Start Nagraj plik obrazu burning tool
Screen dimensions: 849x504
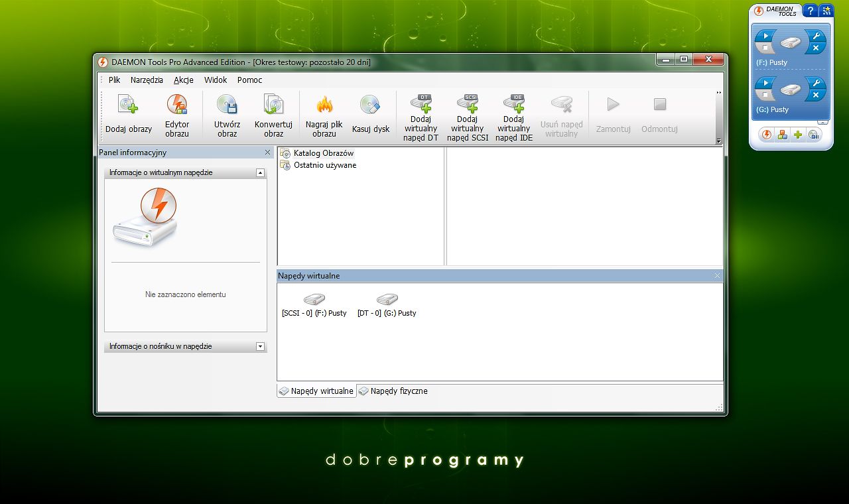324,115
